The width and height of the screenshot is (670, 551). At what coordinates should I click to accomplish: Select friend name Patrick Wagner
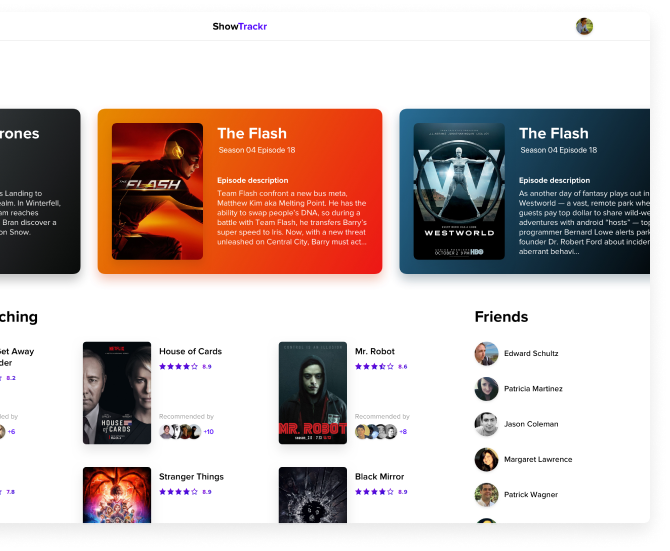coord(531,495)
